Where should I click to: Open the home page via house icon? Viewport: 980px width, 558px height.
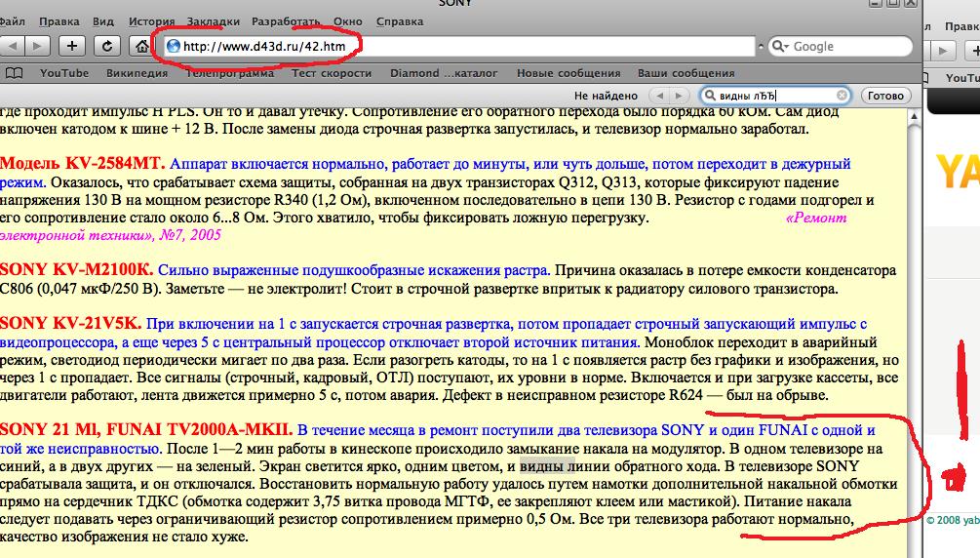tap(141, 46)
